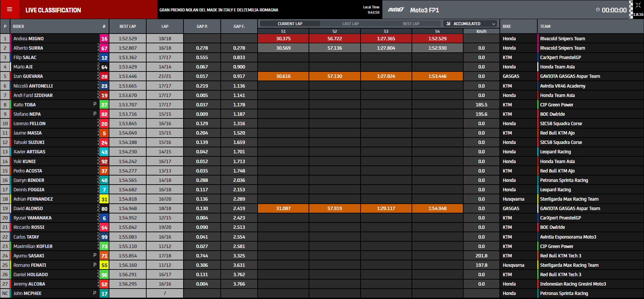Viewport: 644px width, 299px height.
Task: Click the Grand Prix event title
Action: (x=219, y=10)
